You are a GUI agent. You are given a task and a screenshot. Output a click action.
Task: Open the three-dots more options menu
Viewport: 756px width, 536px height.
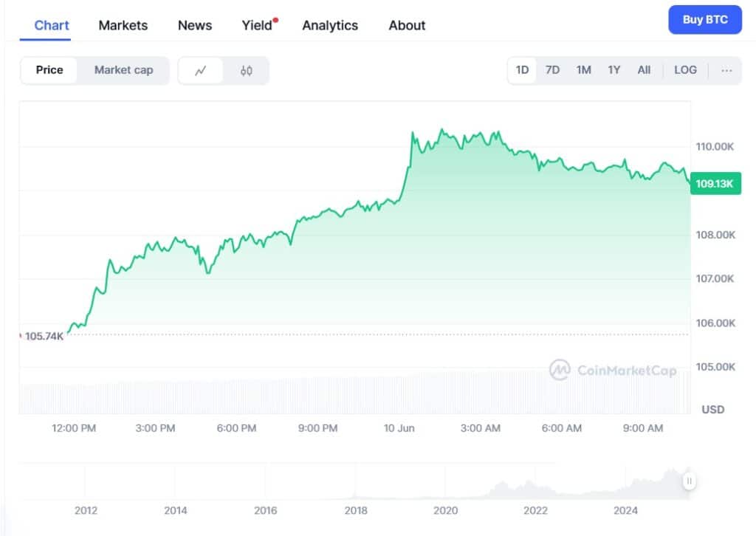(726, 70)
